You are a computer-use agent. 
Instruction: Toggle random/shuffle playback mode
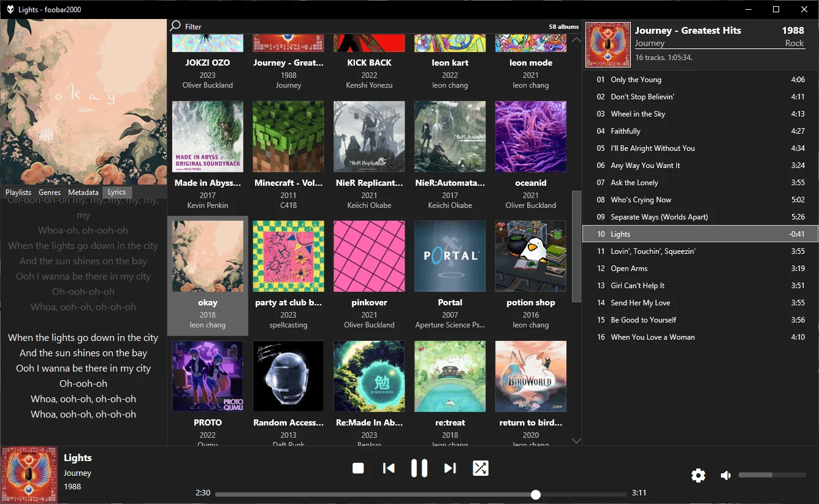coord(481,468)
